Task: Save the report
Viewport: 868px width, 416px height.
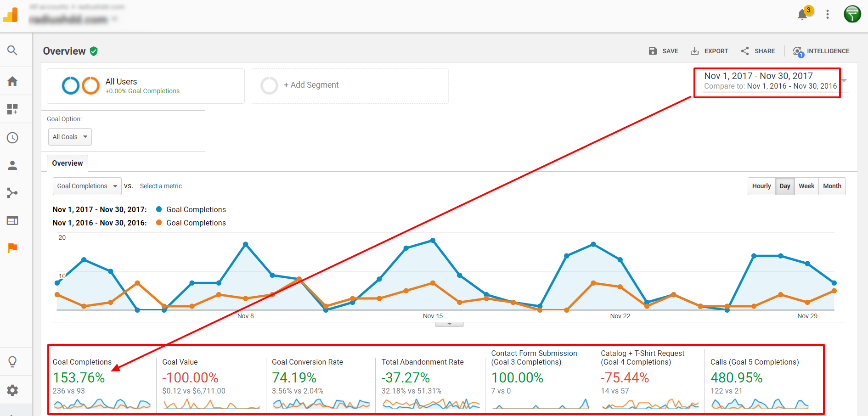Action: point(663,51)
